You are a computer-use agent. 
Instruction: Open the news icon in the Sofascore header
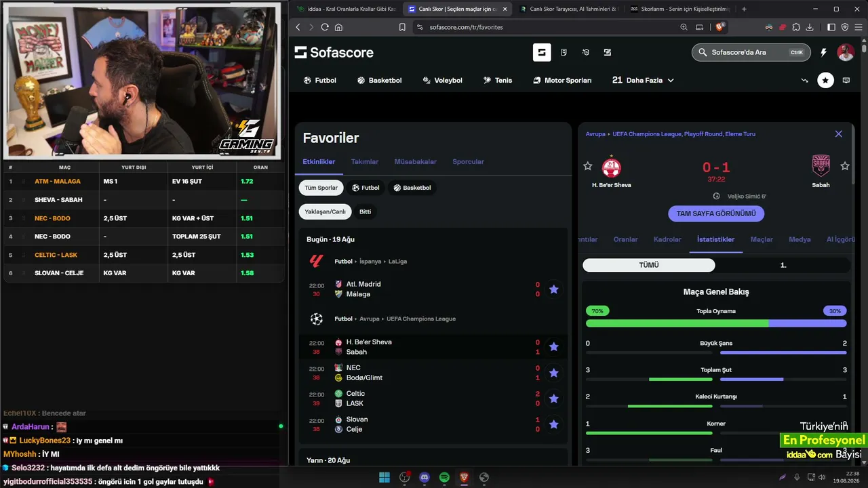[564, 52]
